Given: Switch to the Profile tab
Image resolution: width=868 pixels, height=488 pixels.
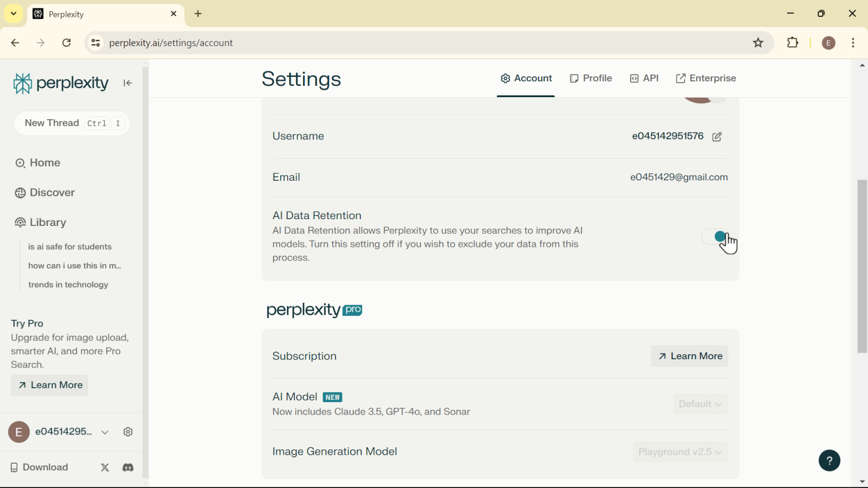Looking at the screenshot, I should point(591,79).
